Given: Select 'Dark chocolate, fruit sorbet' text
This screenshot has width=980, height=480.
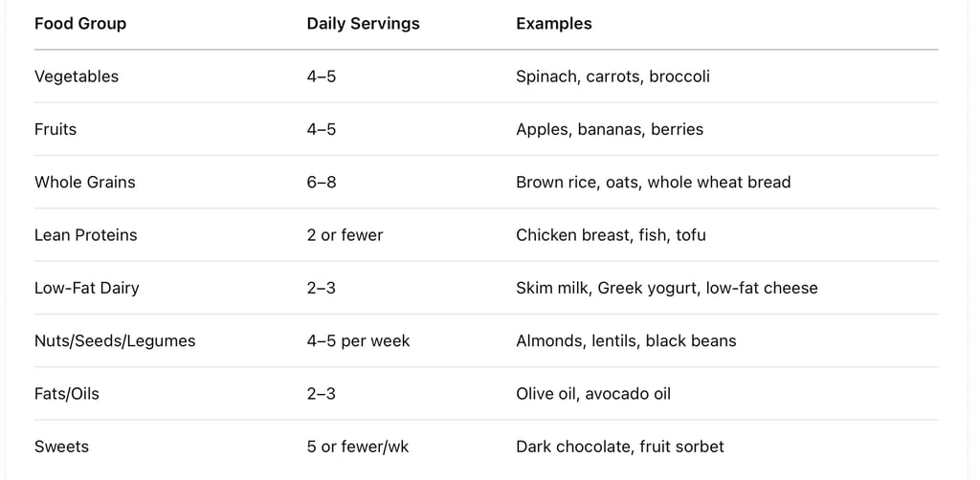Looking at the screenshot, I should click(x=620, y=447).
